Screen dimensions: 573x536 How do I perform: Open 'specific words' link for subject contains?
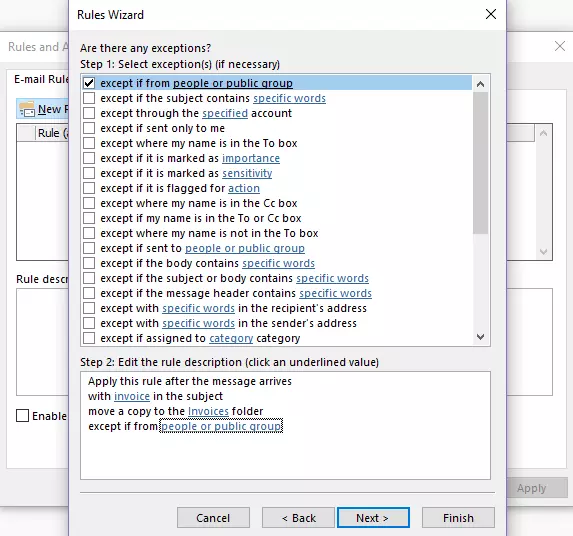[x=289, y=98]
